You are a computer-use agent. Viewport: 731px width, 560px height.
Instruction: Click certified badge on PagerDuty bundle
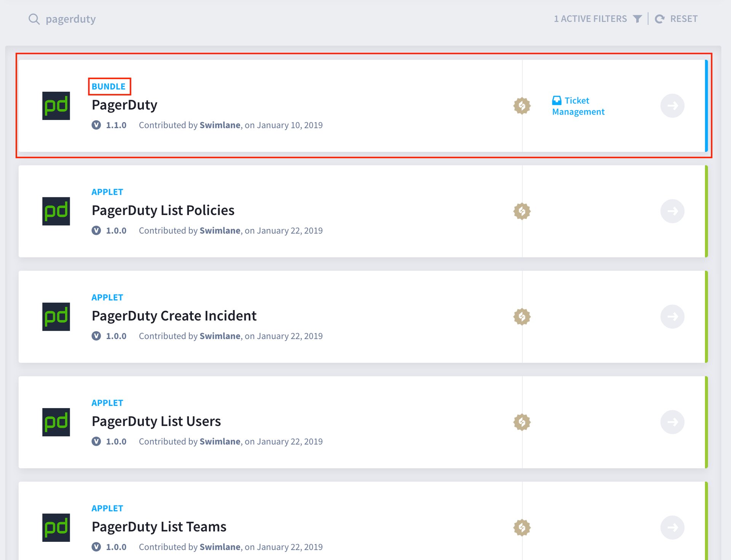click(x=522, y=106)
